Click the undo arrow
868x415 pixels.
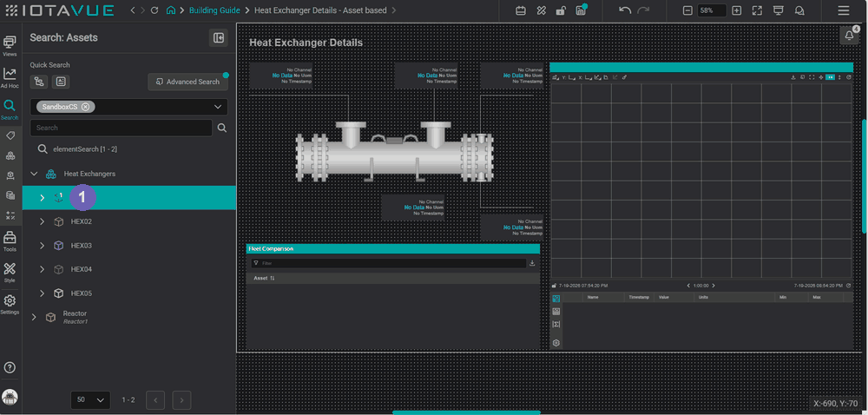tap(624, 10)
